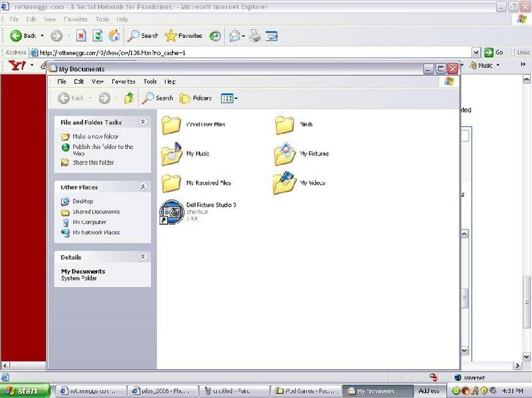Click the Mail icon in Internet Explorer
The height and width of the screenshot is (398, 532).
tap(235, 36)
